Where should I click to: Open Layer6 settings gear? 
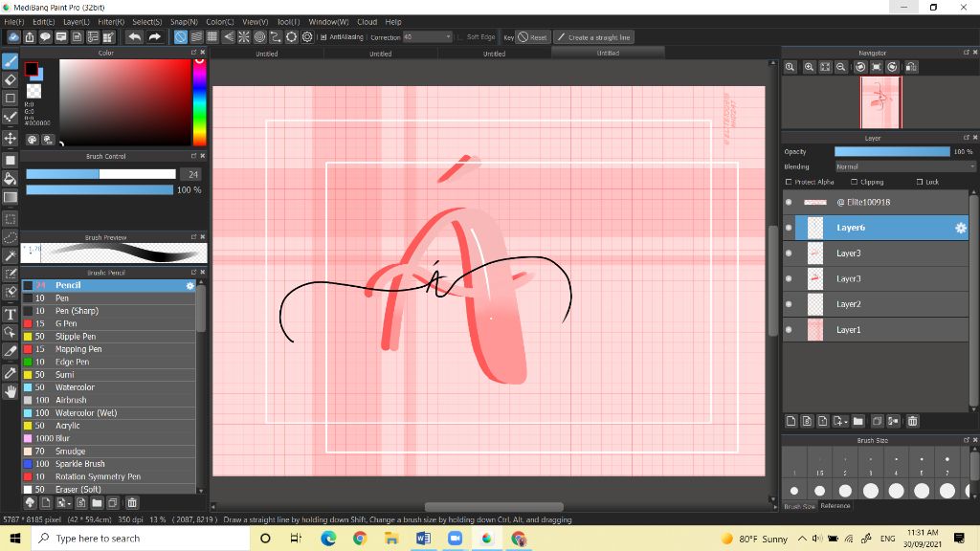tap(961, 228)
